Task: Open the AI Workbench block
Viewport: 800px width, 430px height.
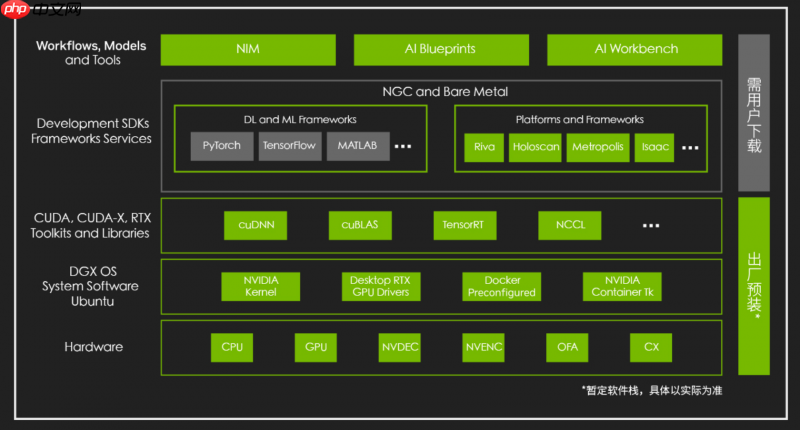Action: pos(635,49)
